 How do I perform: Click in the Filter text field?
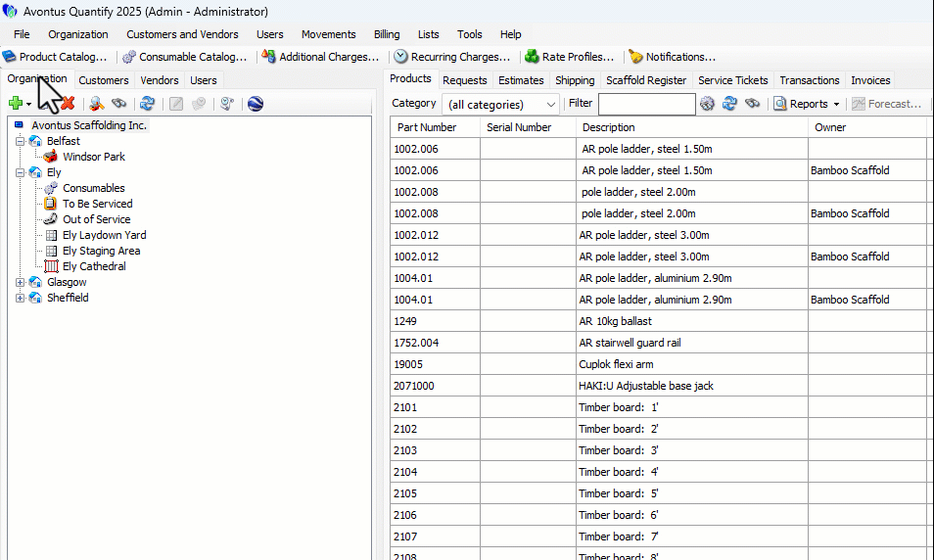pyautogui.click(x=646, y=104)
